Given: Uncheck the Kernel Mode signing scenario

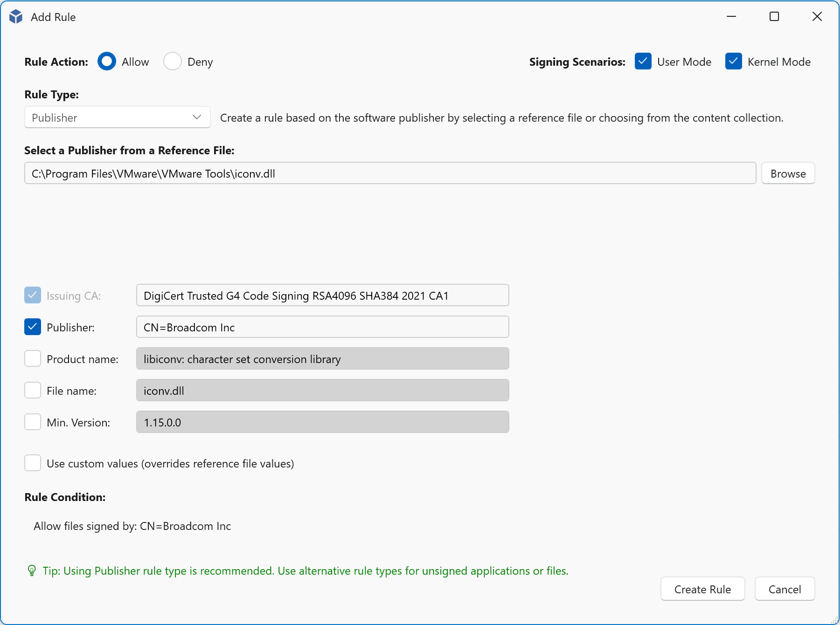Looking at the screenshot, I should [734, 62].
